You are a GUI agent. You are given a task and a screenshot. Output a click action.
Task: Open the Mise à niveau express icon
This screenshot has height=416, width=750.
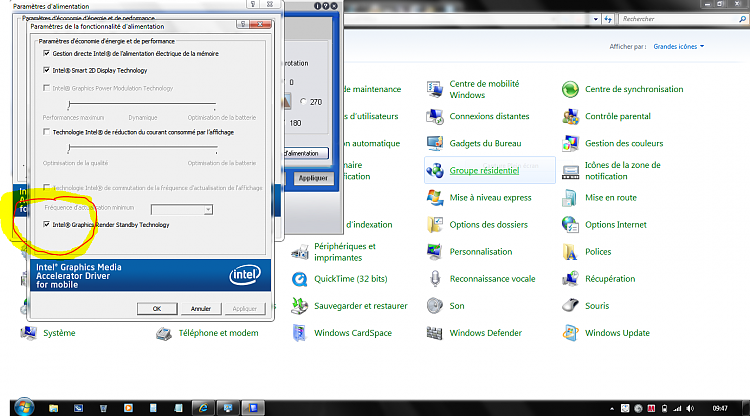434,197
